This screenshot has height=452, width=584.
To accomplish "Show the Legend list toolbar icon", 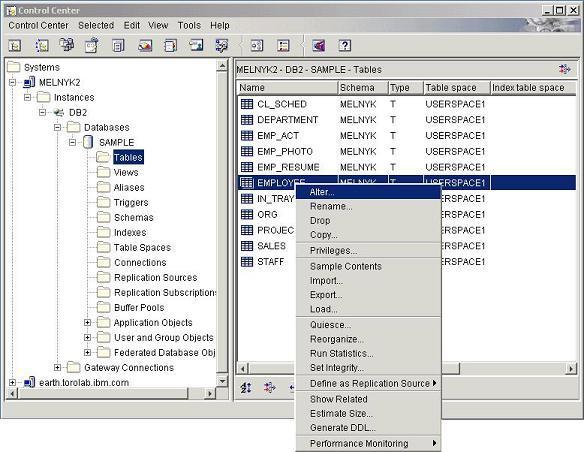I will click(x=283, y=46).
